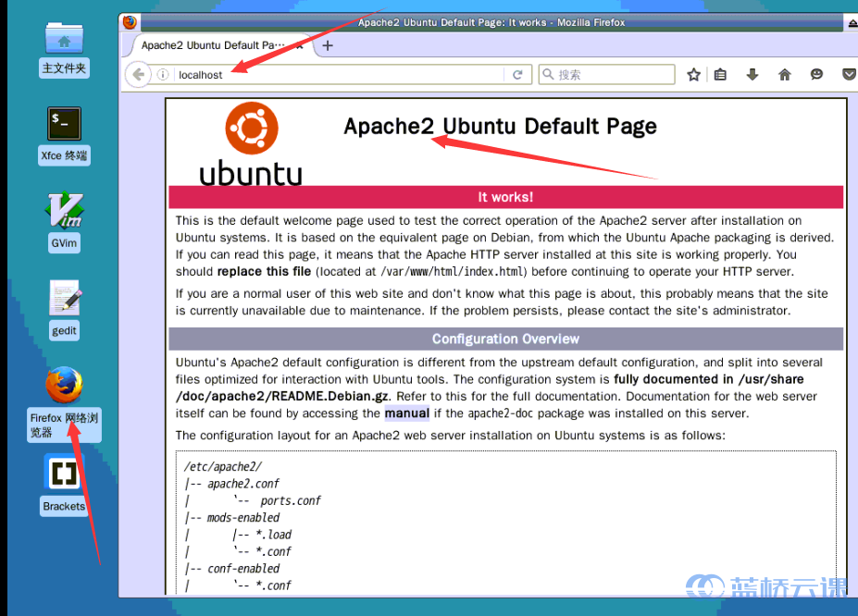
Task: Click '*.load' entry in config layout
Action: [274, 535]
